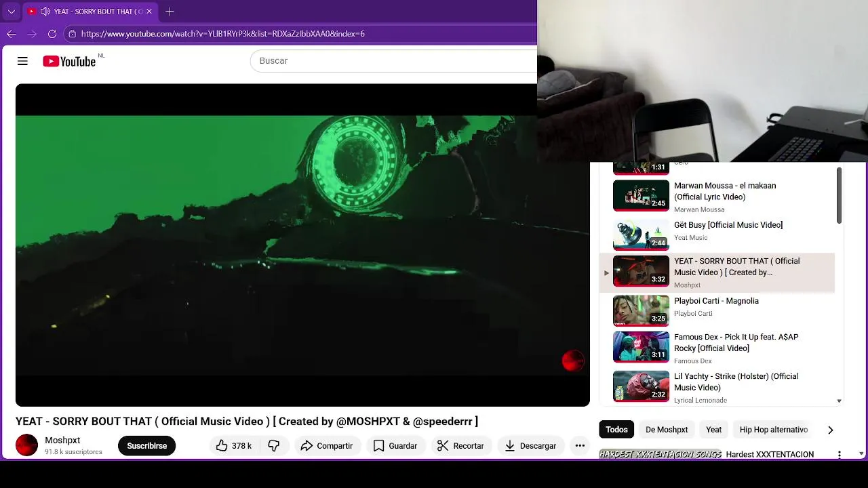
Task: Open the Hardest XXXTENTACION songs thumbnail
Action: 660,454
